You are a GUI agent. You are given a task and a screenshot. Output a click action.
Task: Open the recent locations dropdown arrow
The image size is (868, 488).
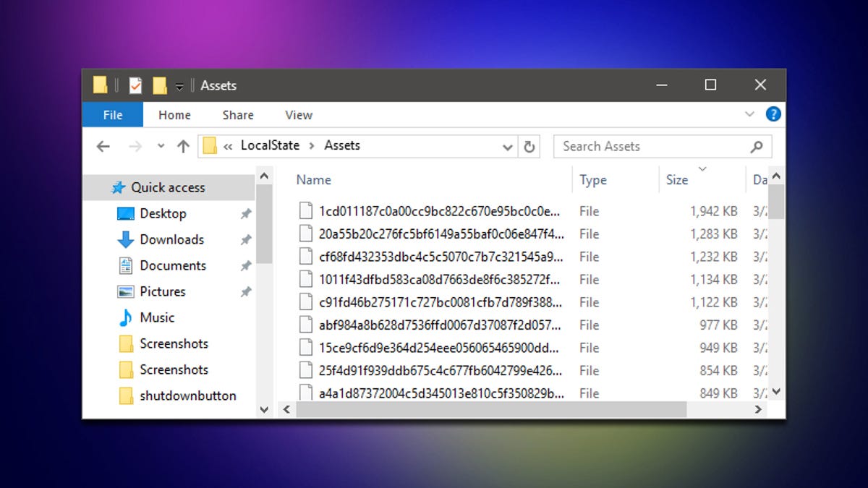pos(161,146)
